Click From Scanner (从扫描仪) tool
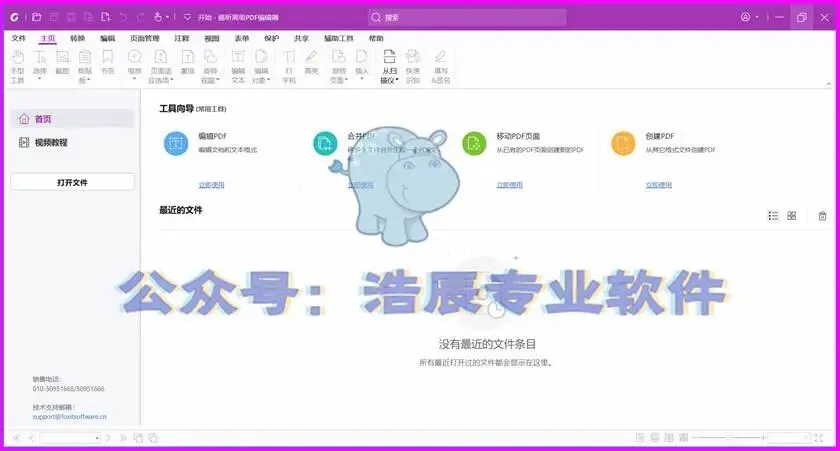The width and height of the screenshot is (840, 451). pos(389,66)
